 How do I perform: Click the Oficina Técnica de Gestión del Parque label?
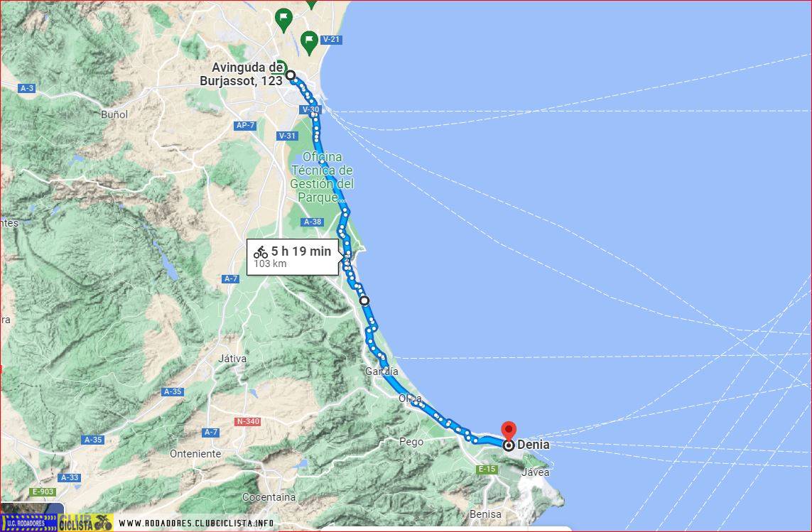pyautogui.click(x=322, y=177)
